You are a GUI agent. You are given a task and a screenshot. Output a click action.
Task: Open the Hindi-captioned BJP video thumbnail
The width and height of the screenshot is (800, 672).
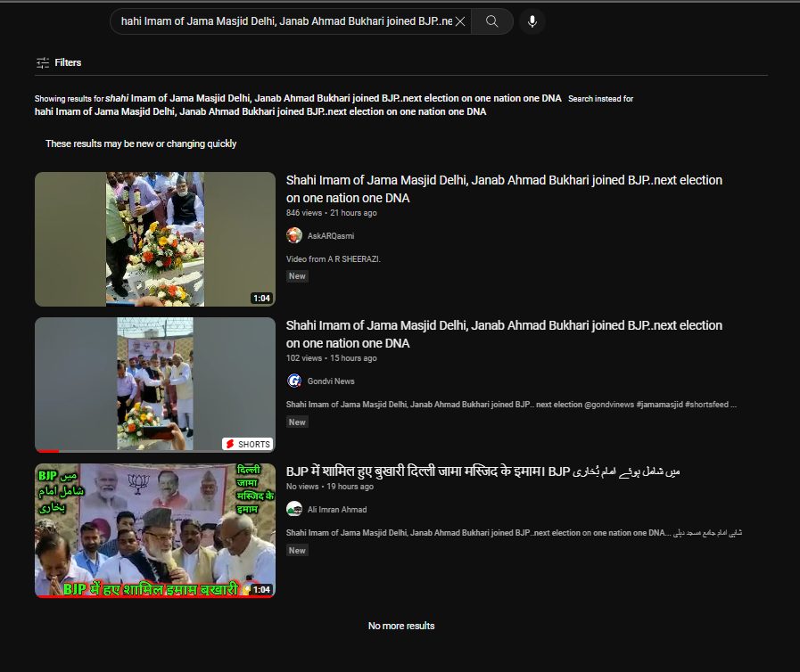coord(154,529)
